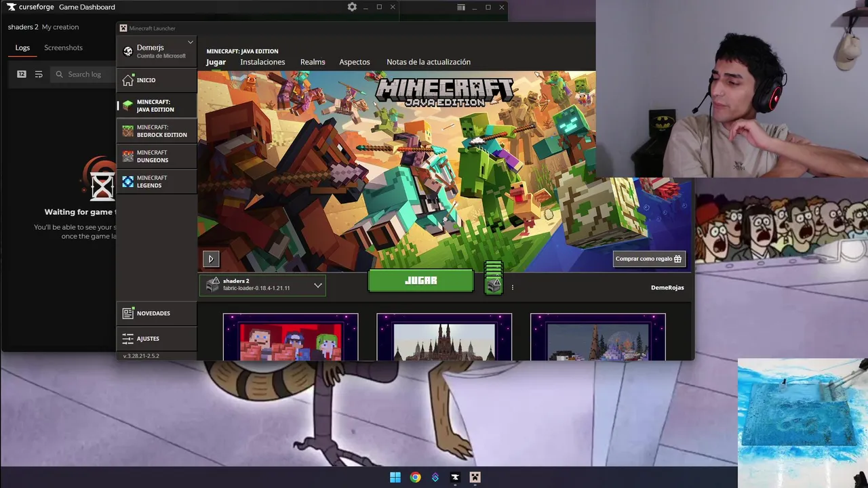Open the INICIO home section

click(157, 80)
